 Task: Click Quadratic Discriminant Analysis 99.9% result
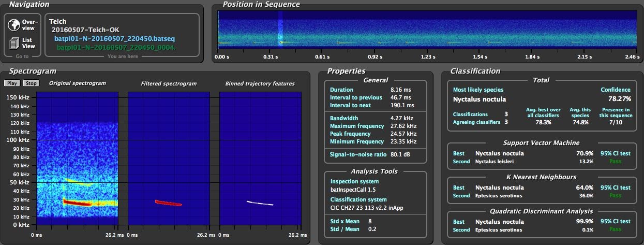tap(585, 221)
